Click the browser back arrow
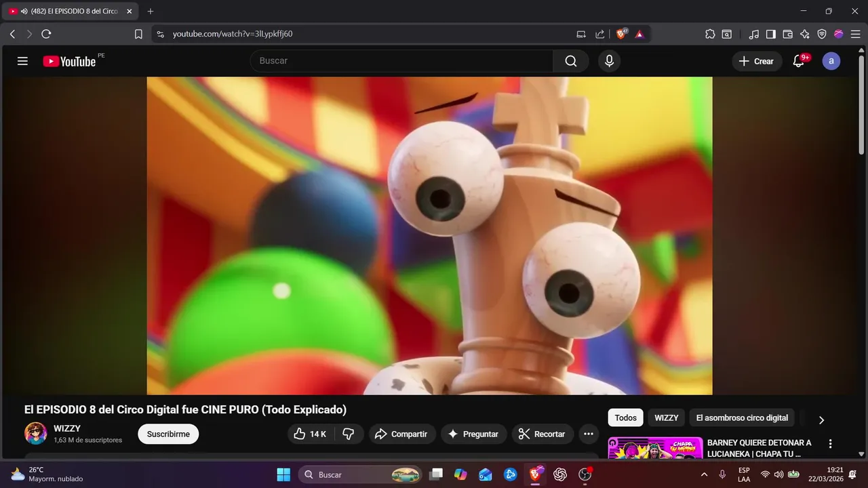 (x=12, y=34)
